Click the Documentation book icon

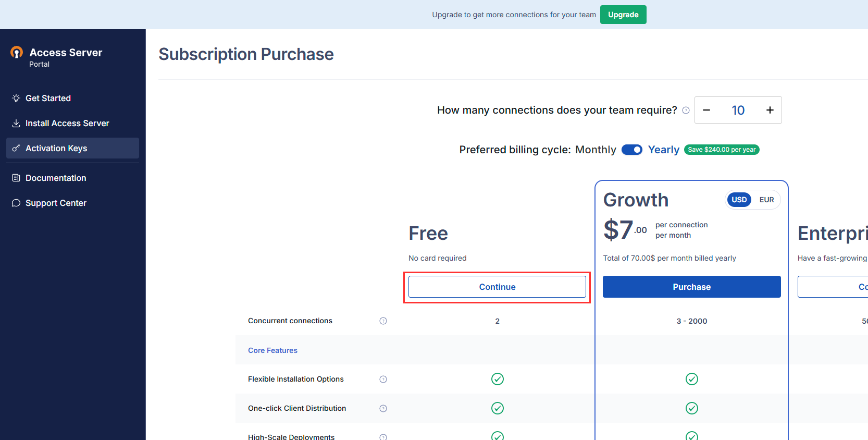tap(16, 178)
